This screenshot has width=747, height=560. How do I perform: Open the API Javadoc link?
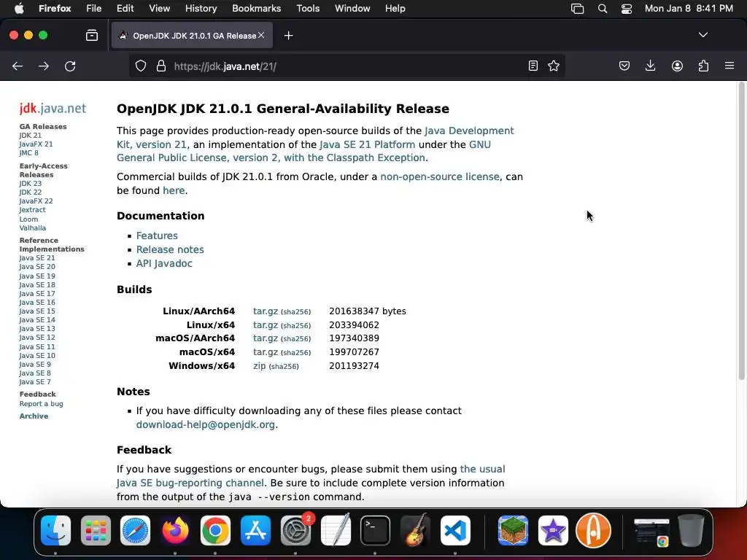click(164, 263)
